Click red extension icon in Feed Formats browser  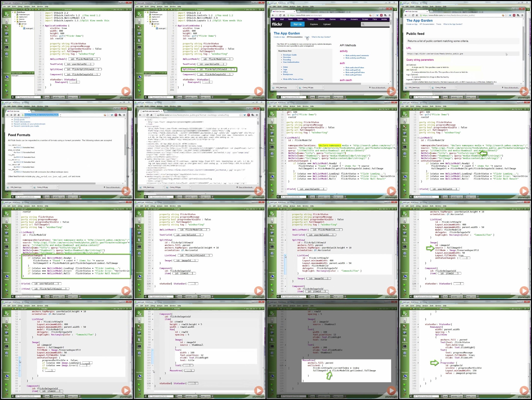(116, 115)
